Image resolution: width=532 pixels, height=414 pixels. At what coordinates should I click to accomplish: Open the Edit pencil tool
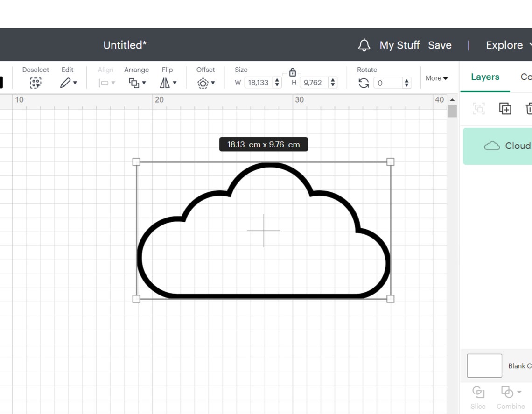click(x=65, y=83)
